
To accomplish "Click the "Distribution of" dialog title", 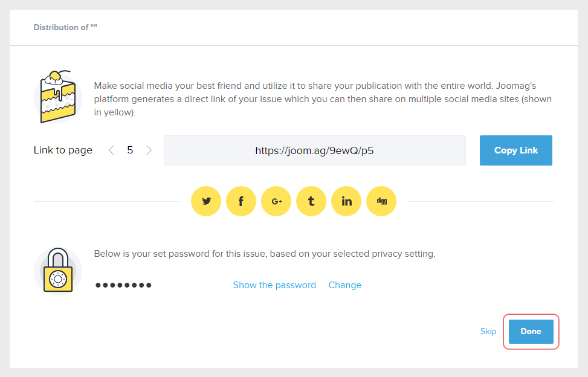I will [65, 28].
